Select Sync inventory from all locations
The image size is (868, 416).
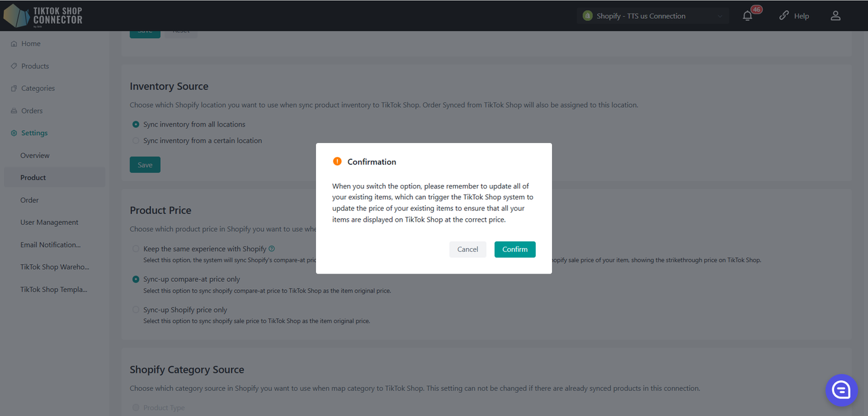click(136, 125)
